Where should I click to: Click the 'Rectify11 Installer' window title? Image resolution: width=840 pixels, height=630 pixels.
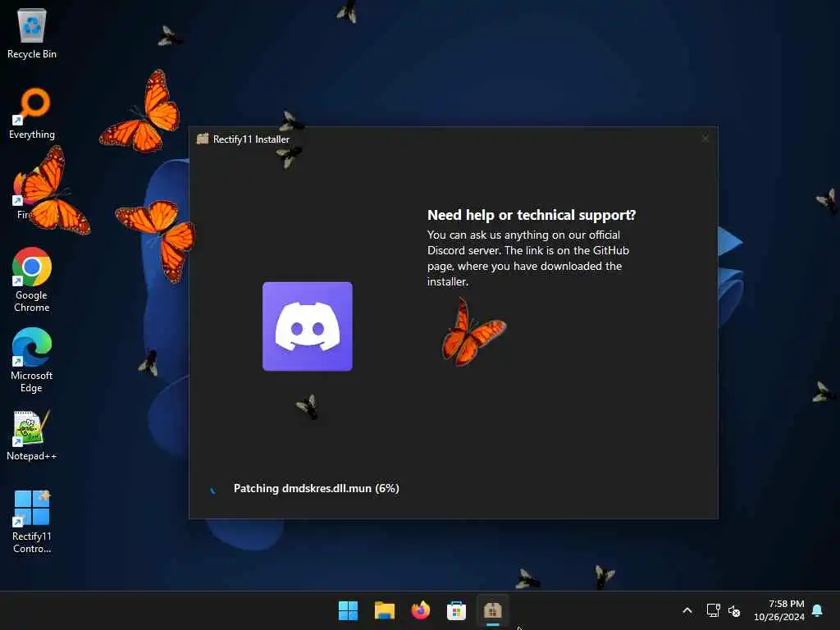click(x=251, y=139)
